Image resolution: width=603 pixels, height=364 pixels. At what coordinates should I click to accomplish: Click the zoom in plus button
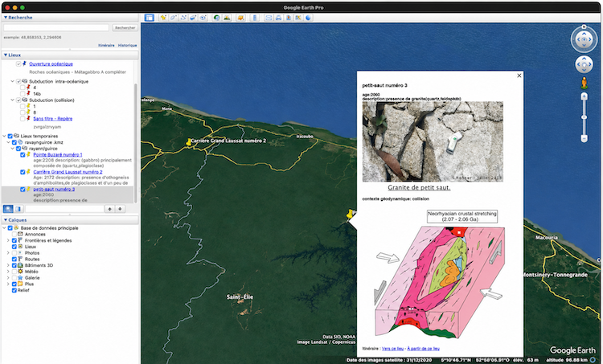[585, 96]
